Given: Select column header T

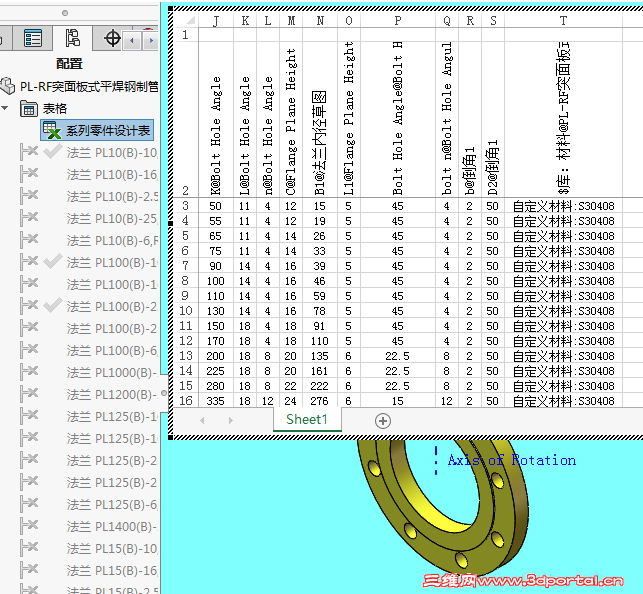Looking at the screenshot, I should coord(563,20).
